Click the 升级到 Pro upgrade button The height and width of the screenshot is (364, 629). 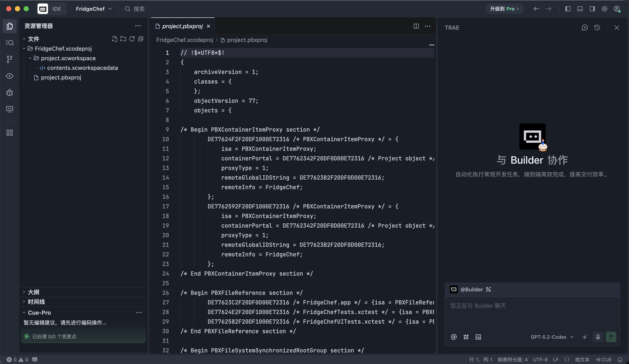click(x=504, y=9)
